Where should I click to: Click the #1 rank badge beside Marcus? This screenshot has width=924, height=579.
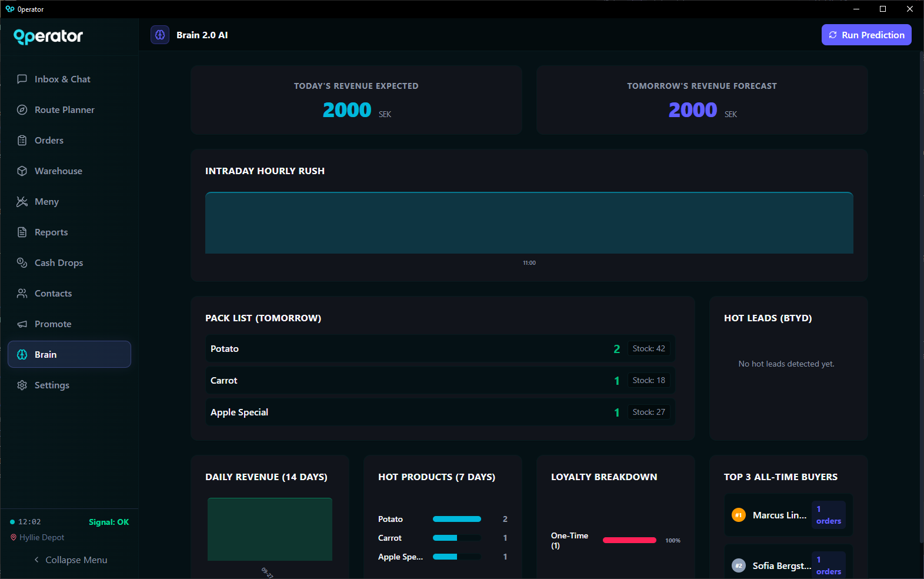coord(739,515)
